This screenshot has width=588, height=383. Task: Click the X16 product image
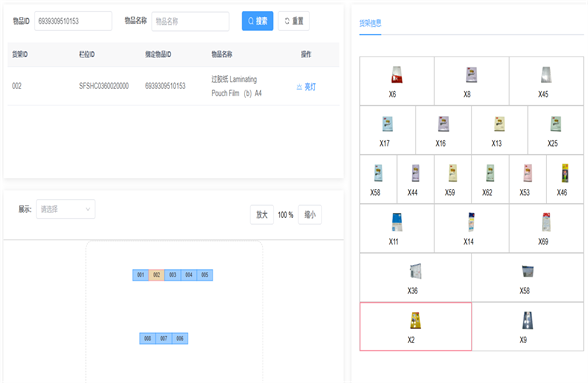click(443, 124)
